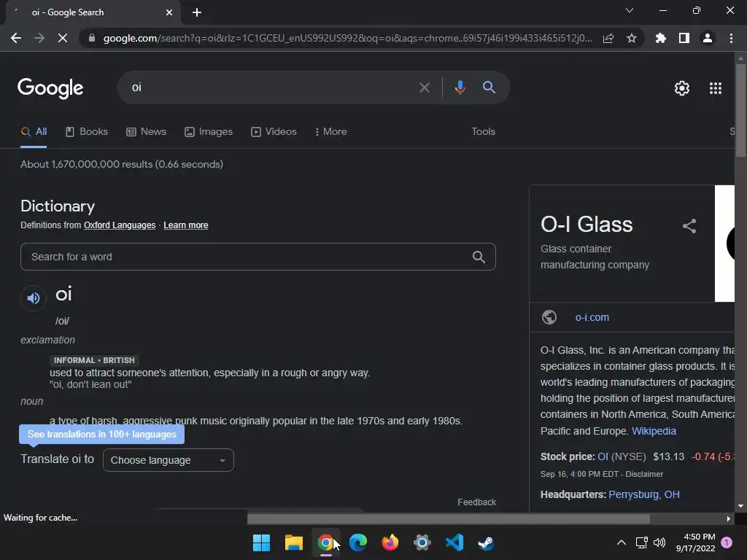Open Steam from taskbar

[x=487, y=542]
